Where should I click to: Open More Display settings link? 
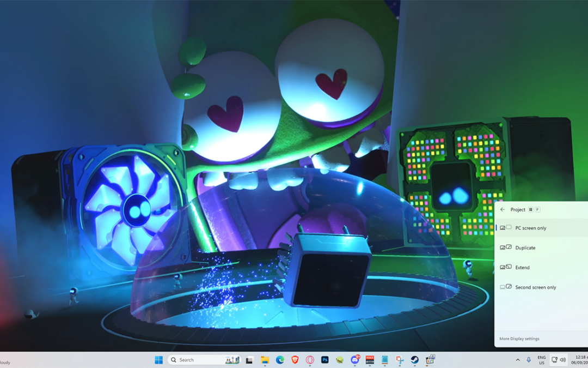tap(519, 339)
